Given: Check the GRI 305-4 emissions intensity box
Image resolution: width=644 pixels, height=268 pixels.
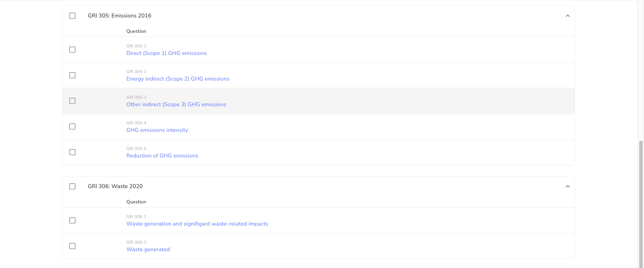Looking at the screenshot, I should click(x=72, y=126).
